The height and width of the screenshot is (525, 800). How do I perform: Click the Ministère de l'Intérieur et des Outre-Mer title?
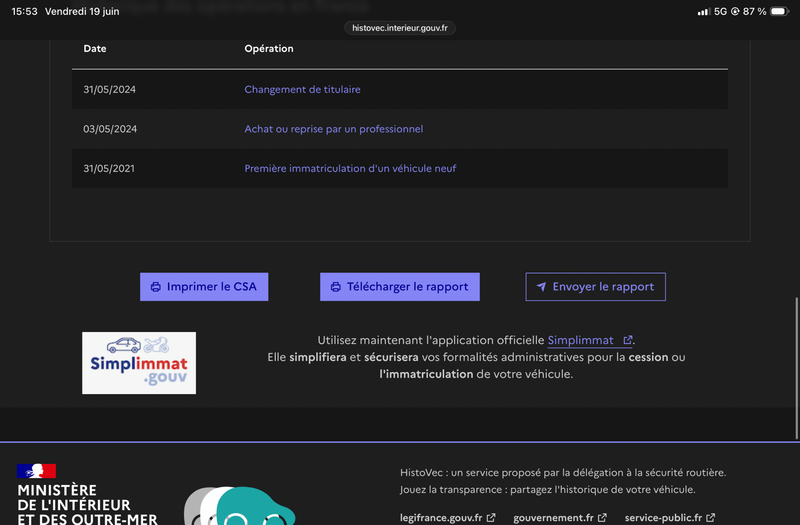click(87, 505)
